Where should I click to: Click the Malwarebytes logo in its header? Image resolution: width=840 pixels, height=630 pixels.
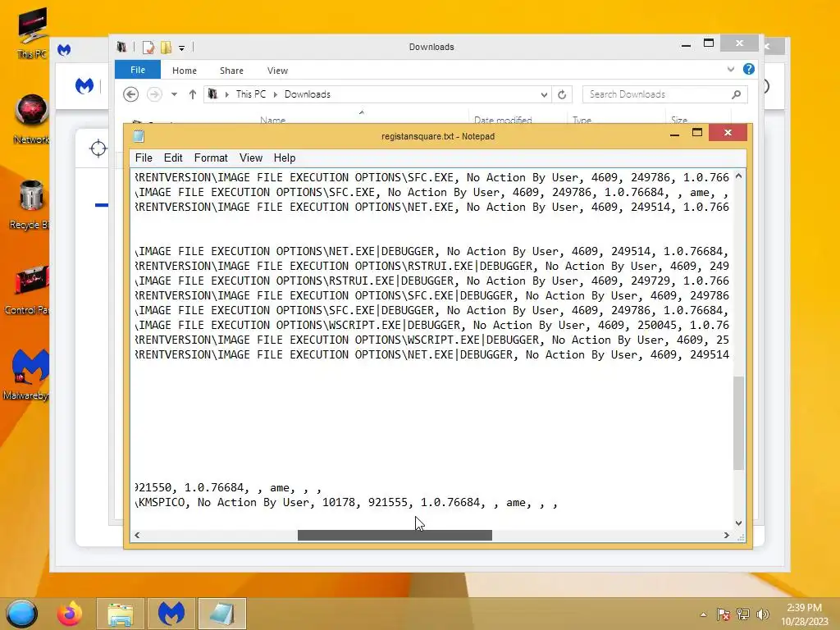(x=84, y=85)
